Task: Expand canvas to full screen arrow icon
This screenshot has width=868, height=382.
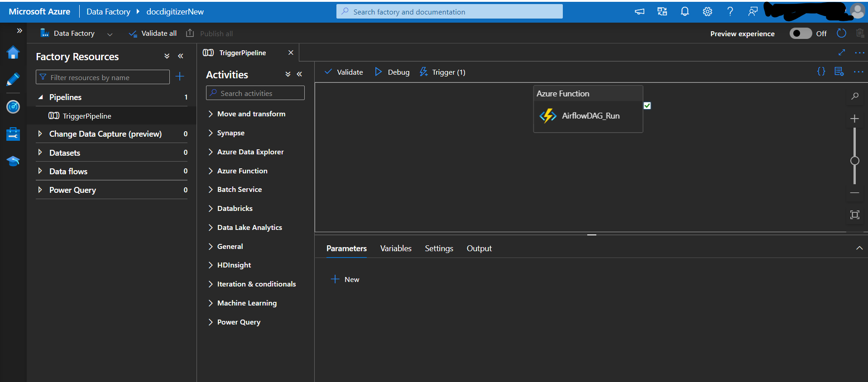Action: (842, 53)
